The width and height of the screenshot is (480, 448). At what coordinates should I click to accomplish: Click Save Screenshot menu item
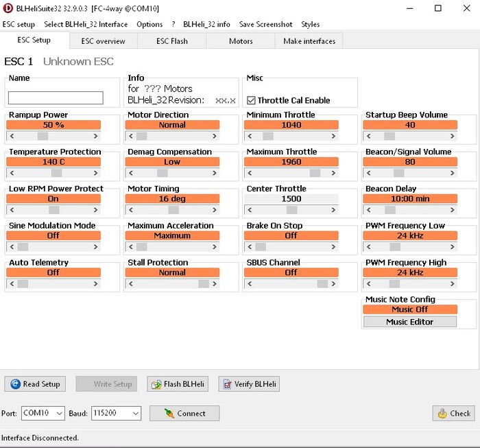266,24
